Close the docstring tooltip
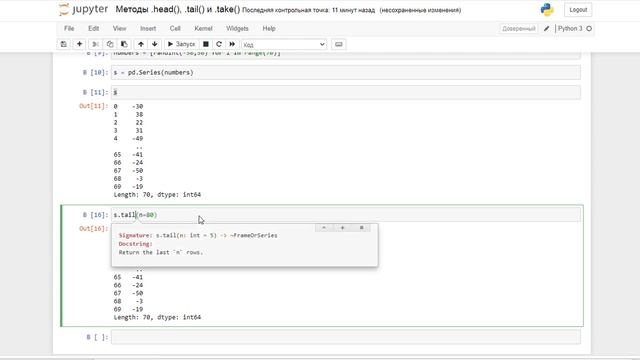The image size is (640, 360). click(x=361, y=228)
